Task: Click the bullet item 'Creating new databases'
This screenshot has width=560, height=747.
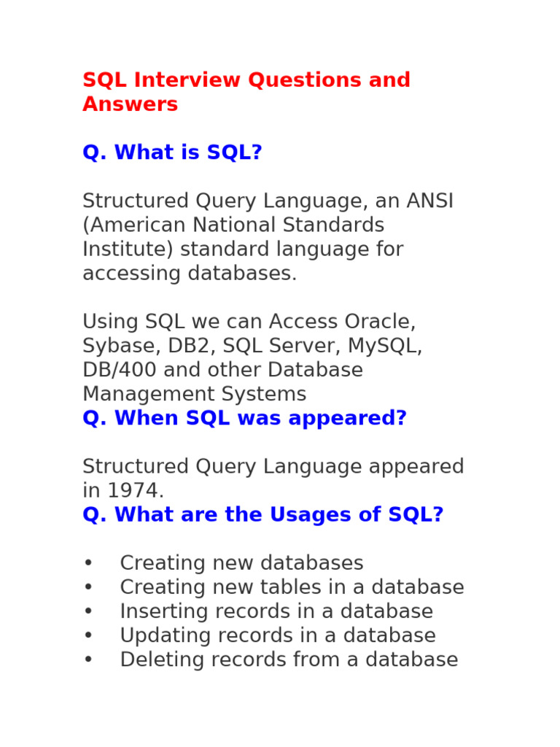Action: point(241,563)
